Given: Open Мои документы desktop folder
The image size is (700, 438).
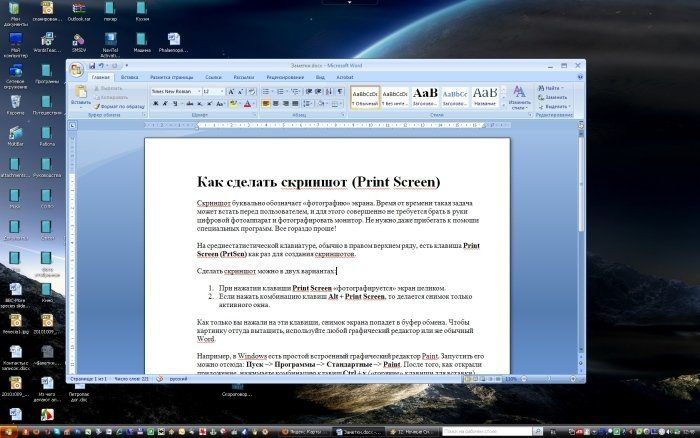Looking at the screenshot, I should [x=16, y=12].
